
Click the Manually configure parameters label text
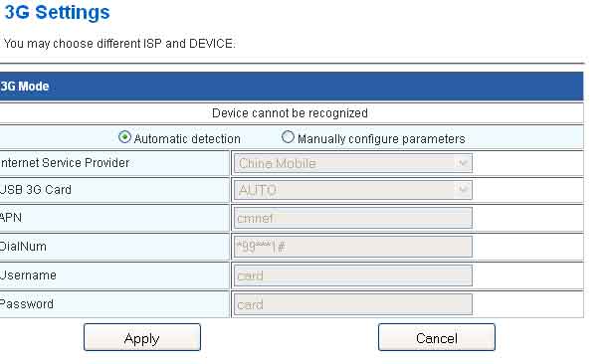pos(381,139)
